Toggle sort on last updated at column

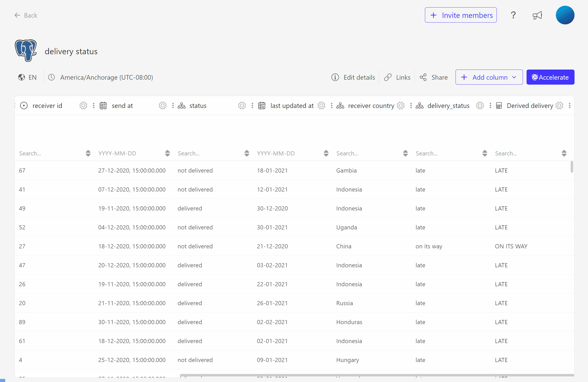coord(326,153)
